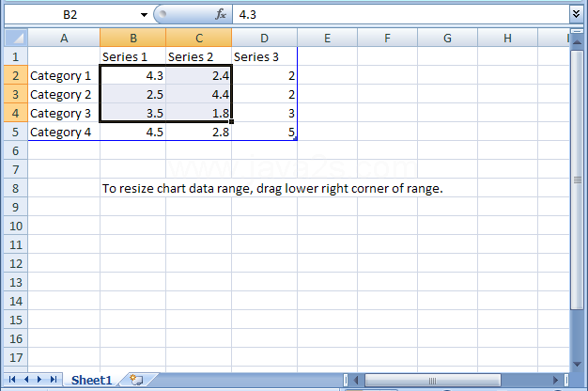Click horizontal scrollbar left arrow
This screenshot has height=391, width=588.
coord(356,380)
